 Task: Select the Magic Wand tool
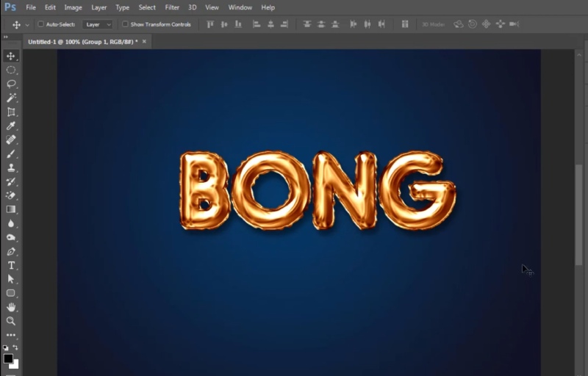tap(11, 98)
